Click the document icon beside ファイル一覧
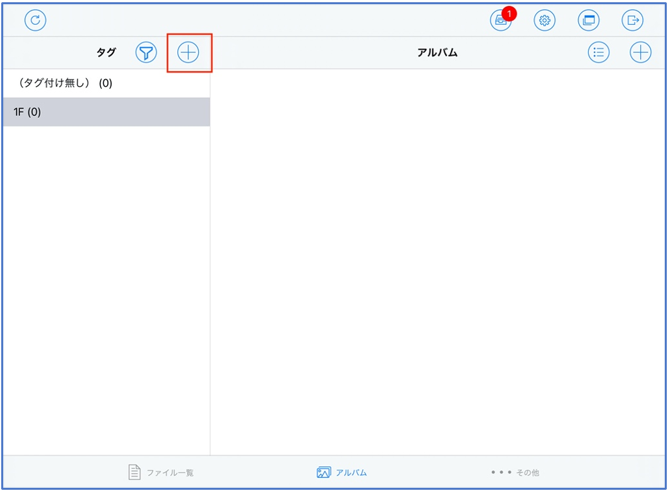This screenshot has height=491, width=668. click(134, 472)
